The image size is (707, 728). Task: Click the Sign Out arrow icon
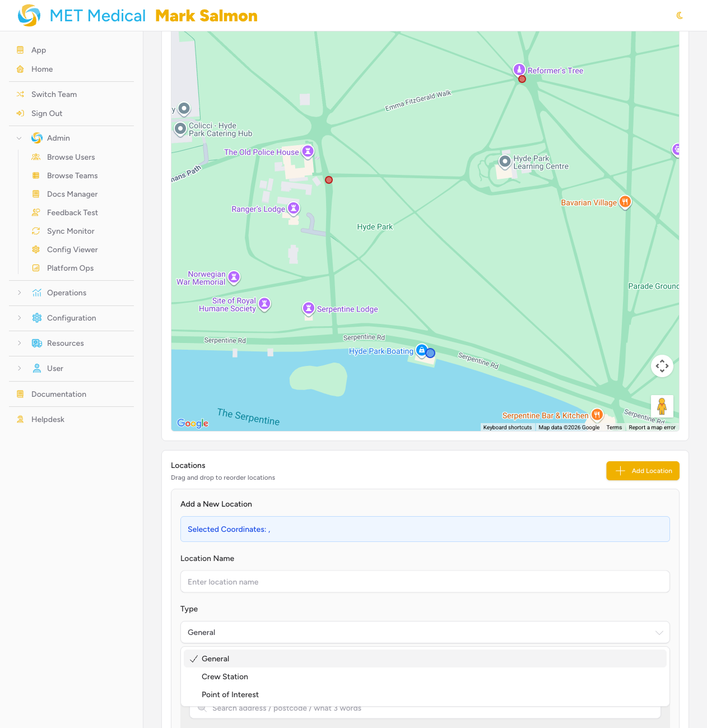[20, 113]
